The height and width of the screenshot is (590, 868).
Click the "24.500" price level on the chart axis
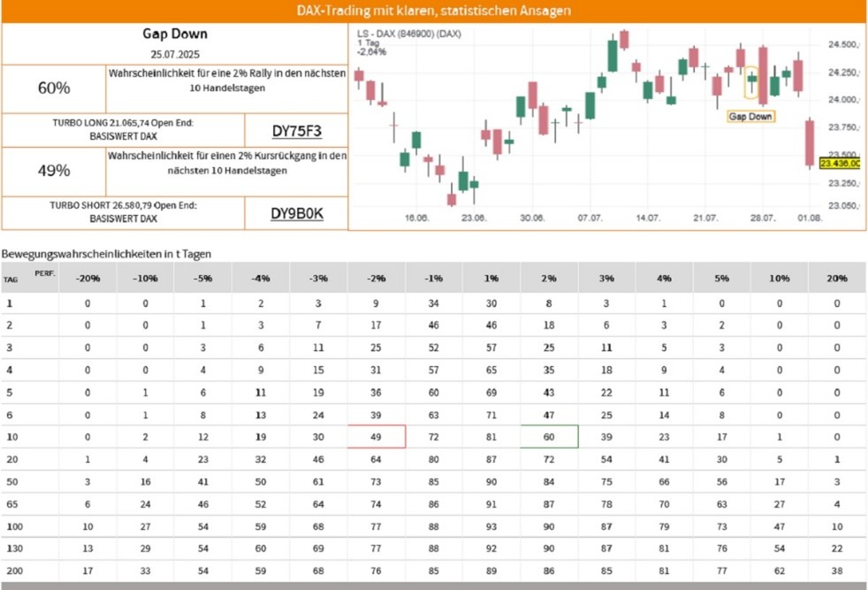tap(843, 45)
